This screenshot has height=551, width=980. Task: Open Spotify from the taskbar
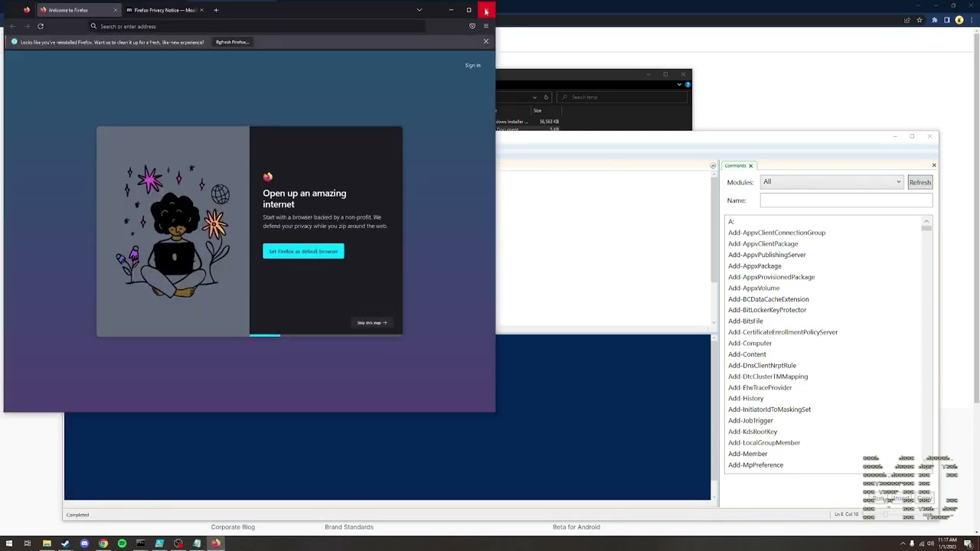(122, 543)
